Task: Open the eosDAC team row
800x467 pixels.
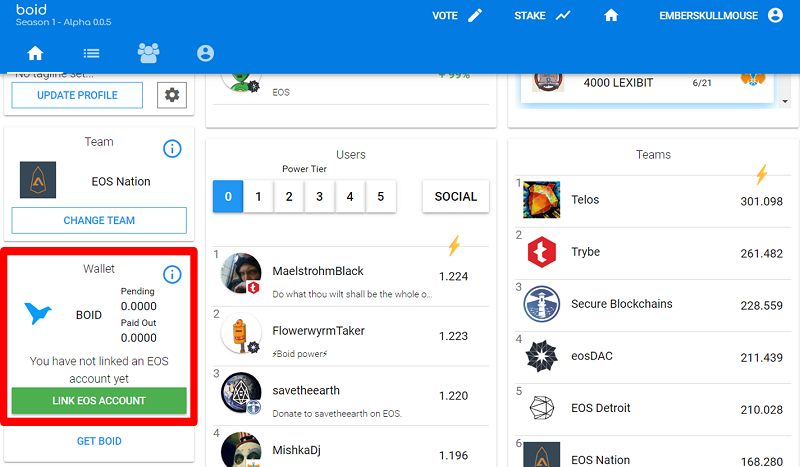Action: pos(653,357)
